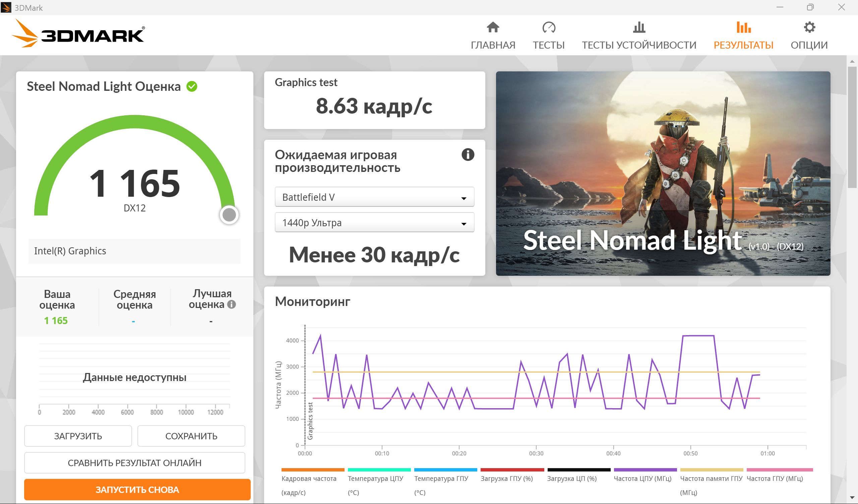This screenshot has height=504, width=858.
Task: Restore down the 3DMark window
Action: (810, 7)
